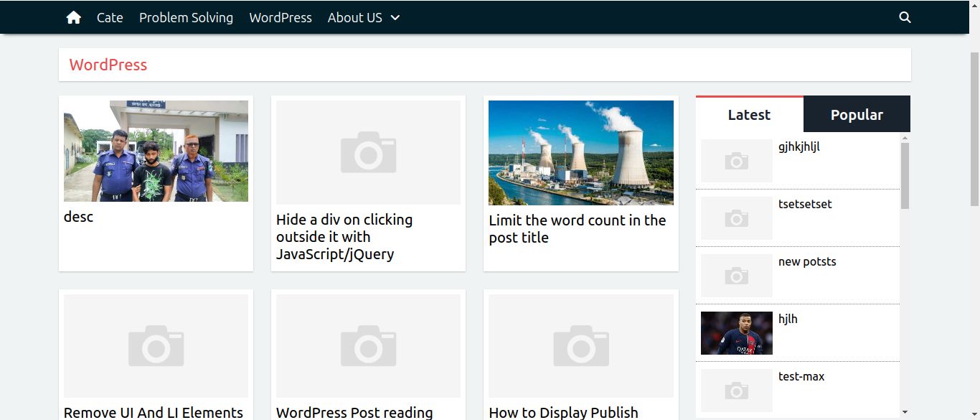Click the 'gjhkjhljl' sidebar post
This screenshot has height=420, width=980.
[x=798, y=147]
